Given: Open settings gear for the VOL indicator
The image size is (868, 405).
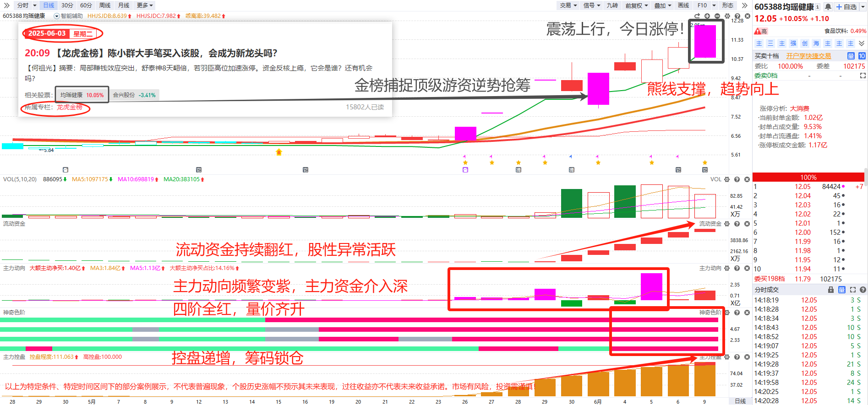Looking at the screenshot, I should [727, 179].
